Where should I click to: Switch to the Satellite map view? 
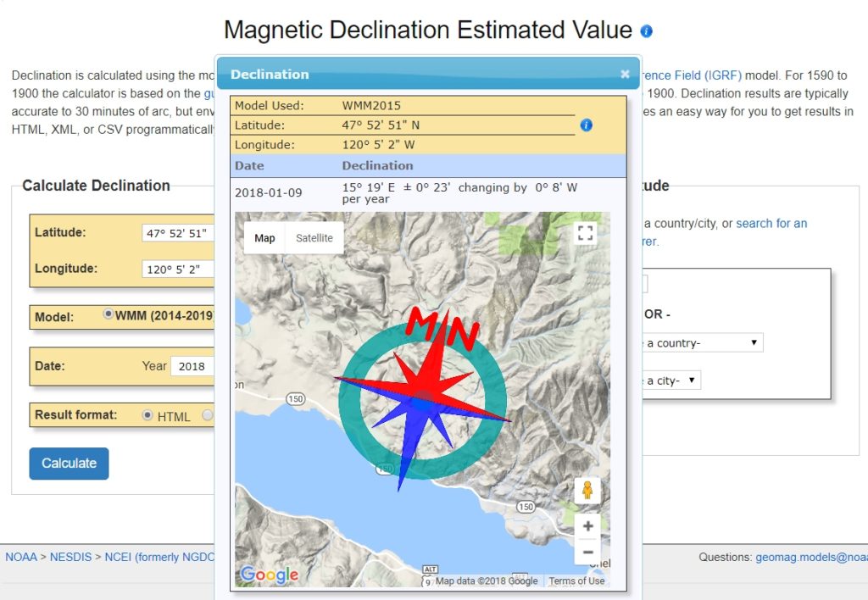pyautogui.click(x=314, y=238)
